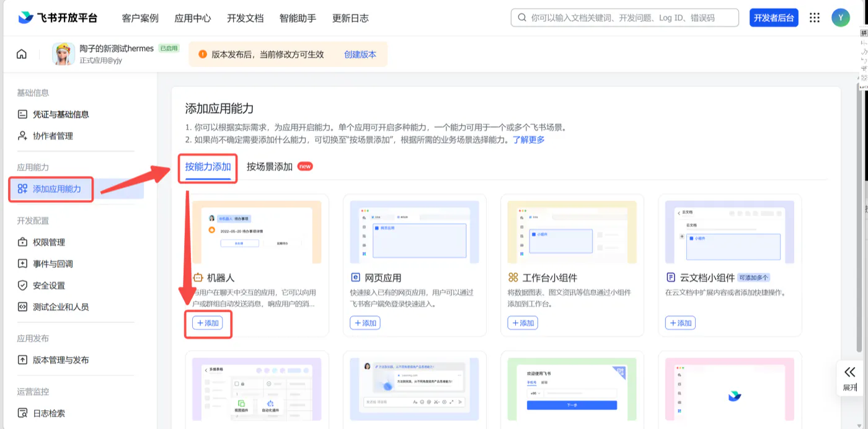Go to home via house icon
This screenshot has height=429, width=868.
click(22, 54)
